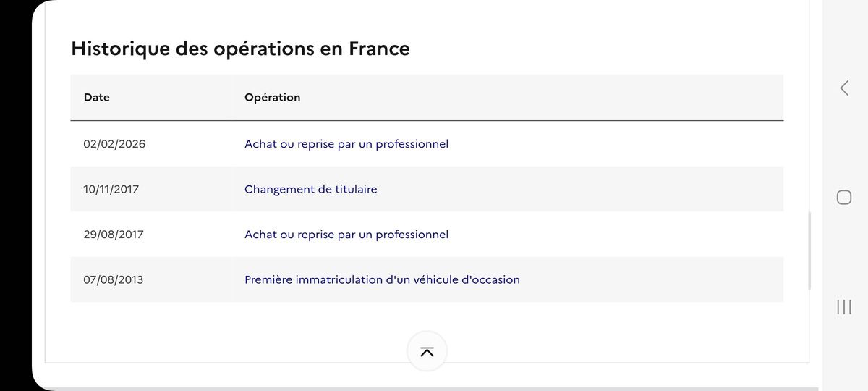Click the Opération column header
Image resolution: width=868 pixels, height=391 pixels.
pos(273,97)
